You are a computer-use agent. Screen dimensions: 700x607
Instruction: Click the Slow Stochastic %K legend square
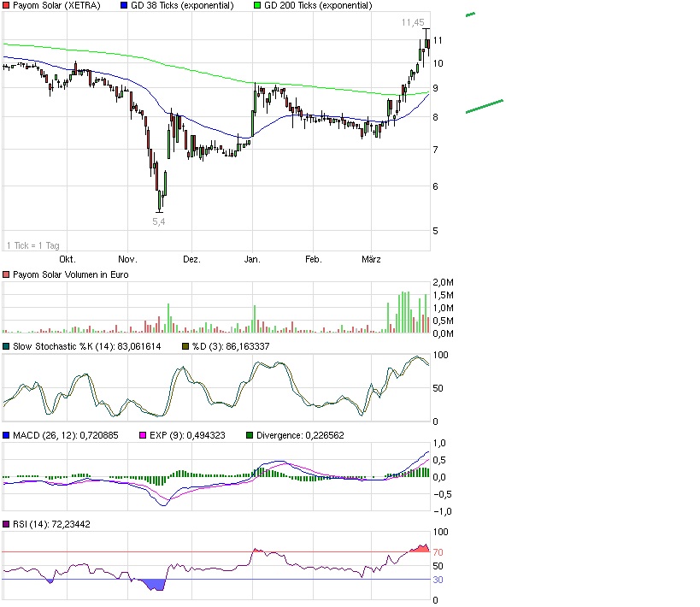point(7,346)
